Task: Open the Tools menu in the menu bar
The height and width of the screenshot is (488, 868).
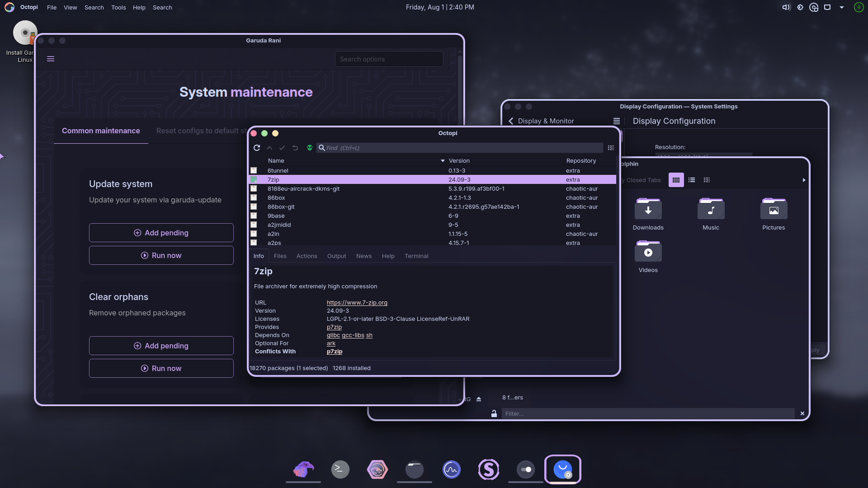Action: (118, 7)
